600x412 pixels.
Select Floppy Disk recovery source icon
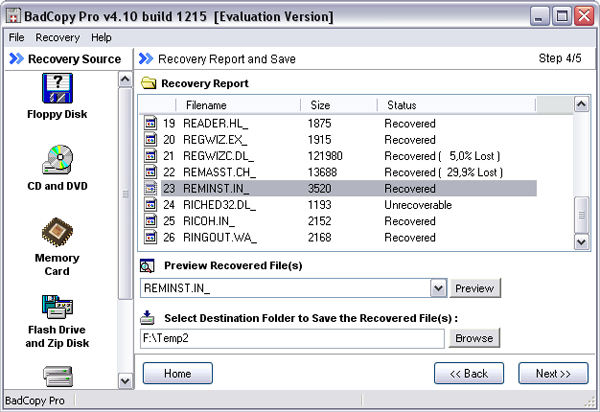[x=57, y=88]
